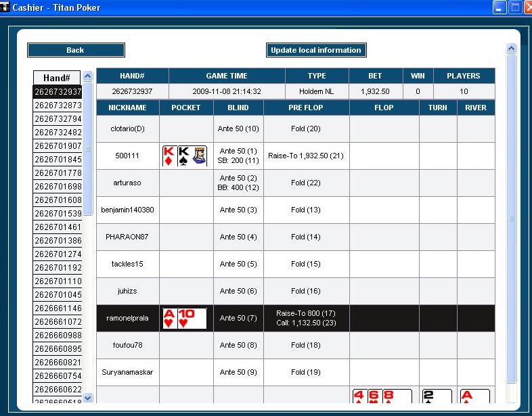This screenshot has width=532, height=416.
Task: Select hand 2626660754 in the list
Action: [x=58, y=376]
